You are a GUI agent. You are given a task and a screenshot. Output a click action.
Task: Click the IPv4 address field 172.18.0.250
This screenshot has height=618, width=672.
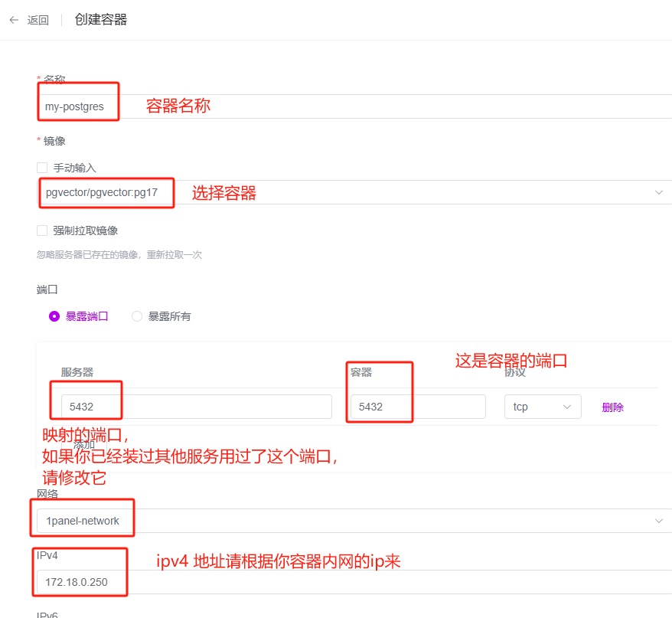[354, 582]
